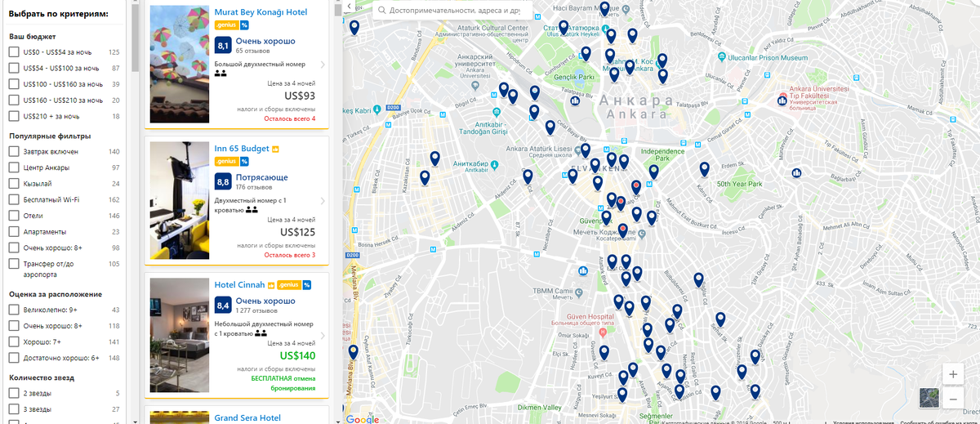Tick the Великолепно: 9+ location rating checkbox
This screenshot has height=424, width=980.
pos(14,310)
